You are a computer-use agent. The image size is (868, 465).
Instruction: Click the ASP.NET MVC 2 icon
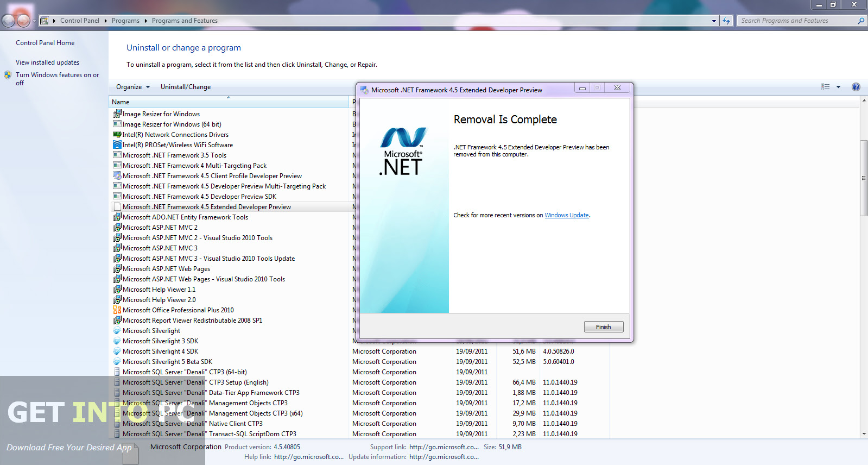coord(117,228)
